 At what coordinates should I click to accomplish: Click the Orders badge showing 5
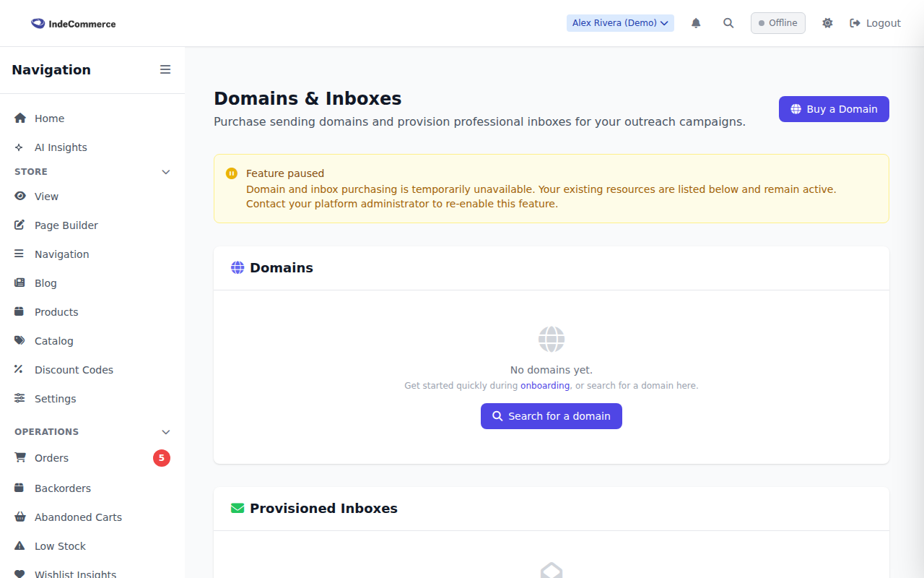(162, 458)
